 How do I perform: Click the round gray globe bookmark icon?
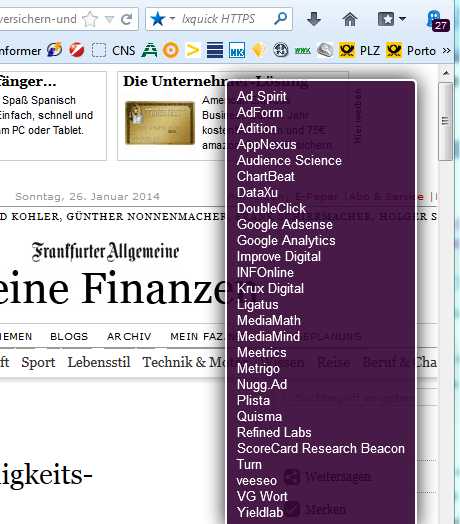(280, 50)
